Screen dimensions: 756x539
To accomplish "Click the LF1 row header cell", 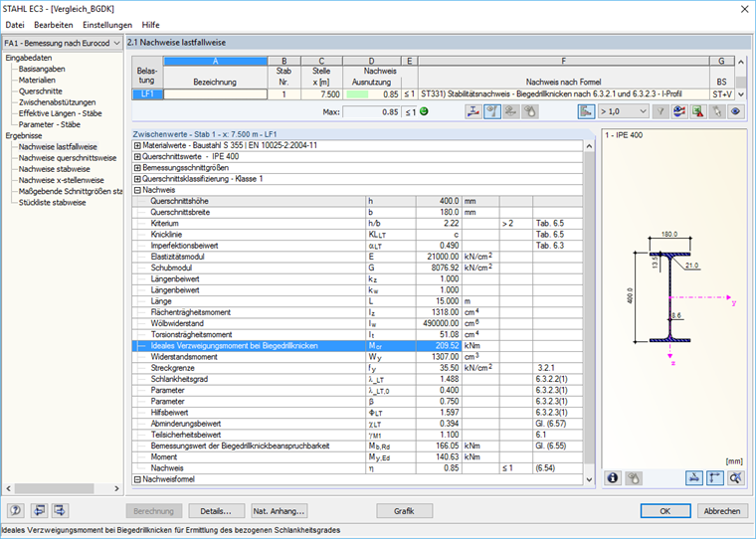I will tap(147, 94).
